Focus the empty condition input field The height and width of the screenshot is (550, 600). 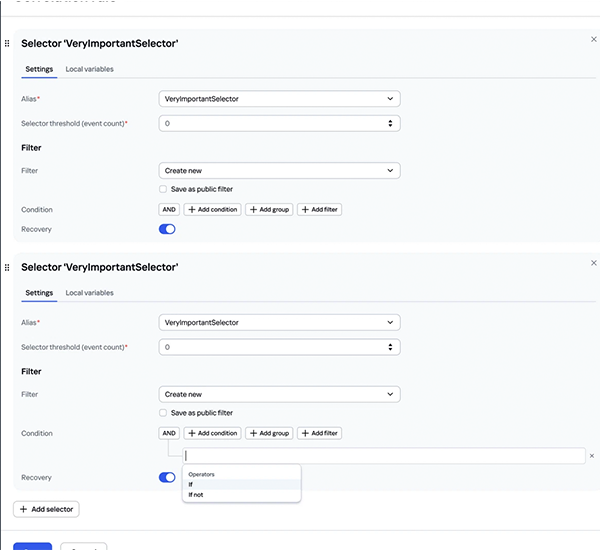(x=384, y=456)
